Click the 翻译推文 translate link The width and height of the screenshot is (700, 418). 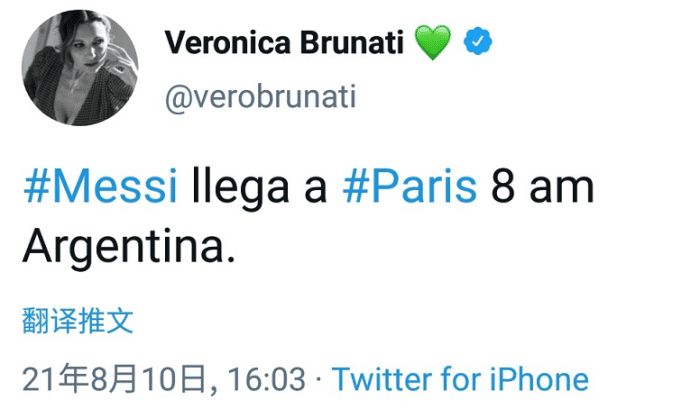pyautogui.click(x=77, y=320)
